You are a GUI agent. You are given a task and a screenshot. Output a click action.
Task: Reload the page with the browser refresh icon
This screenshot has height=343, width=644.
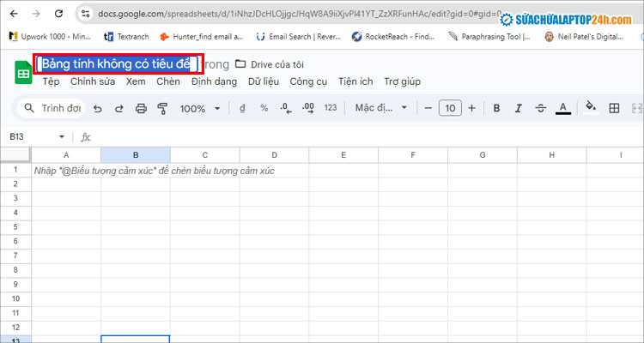point(57,14)
